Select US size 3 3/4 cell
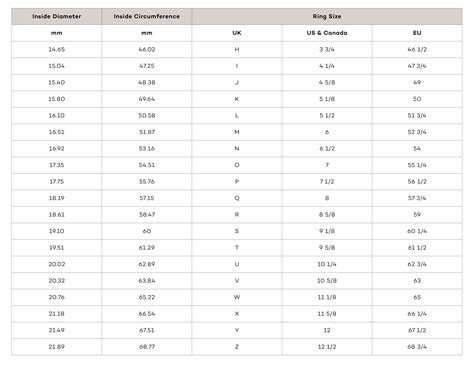Viewport: 474px width, 379px height. 327,50
